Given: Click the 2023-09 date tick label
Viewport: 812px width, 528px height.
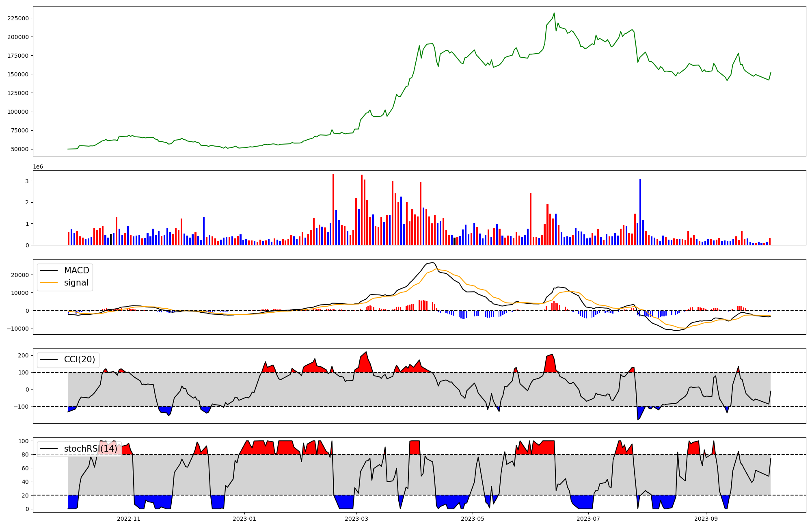Looking at the screenshot, I should pos(706,519).
